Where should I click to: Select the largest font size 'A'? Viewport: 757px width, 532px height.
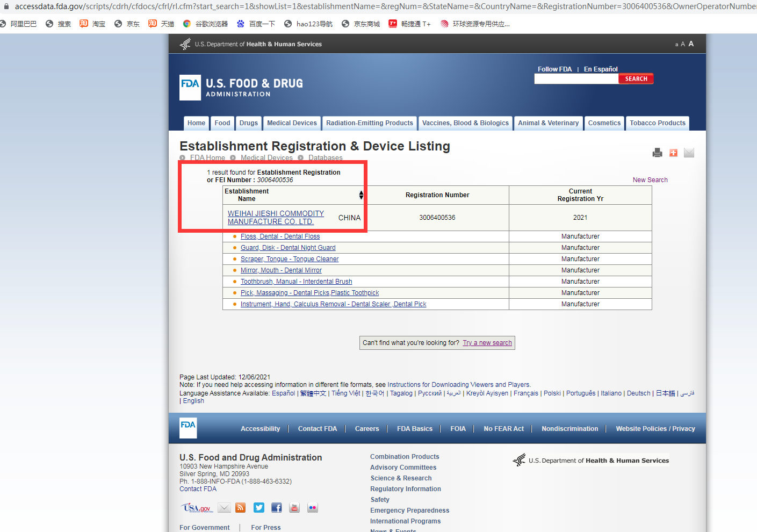point(691,44)
